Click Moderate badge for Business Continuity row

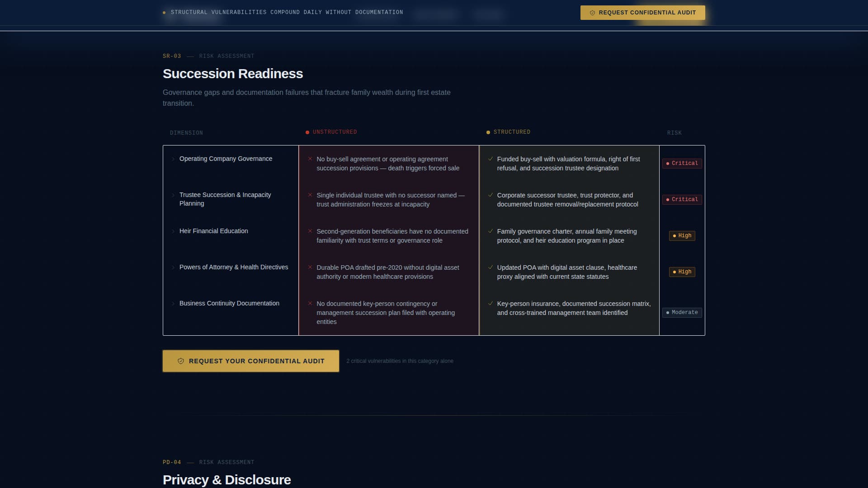click(x=682, y=312)
